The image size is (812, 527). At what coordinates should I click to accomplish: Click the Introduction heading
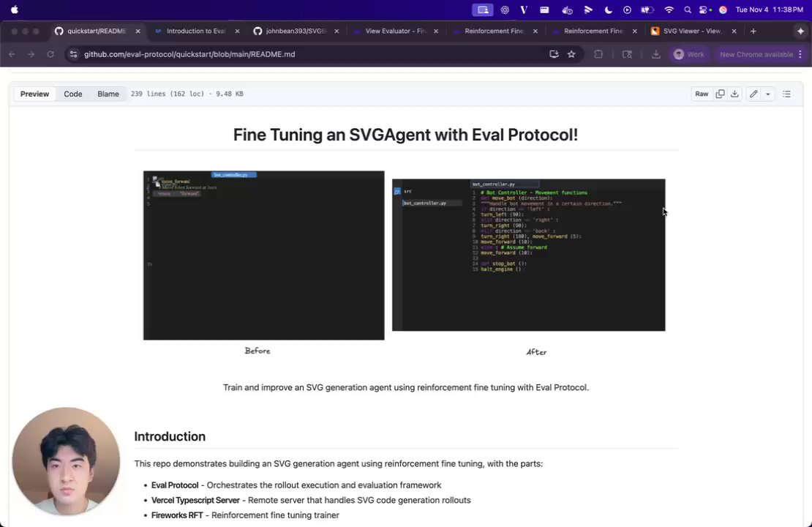pos(170,436)
